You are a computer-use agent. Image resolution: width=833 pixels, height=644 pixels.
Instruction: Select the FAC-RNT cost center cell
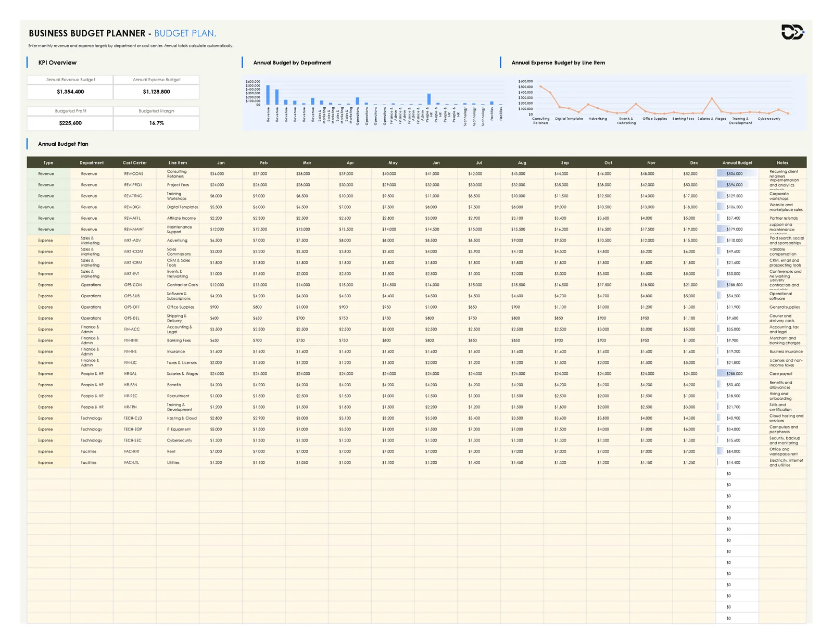pyautogui.click(x=135, y=451)
